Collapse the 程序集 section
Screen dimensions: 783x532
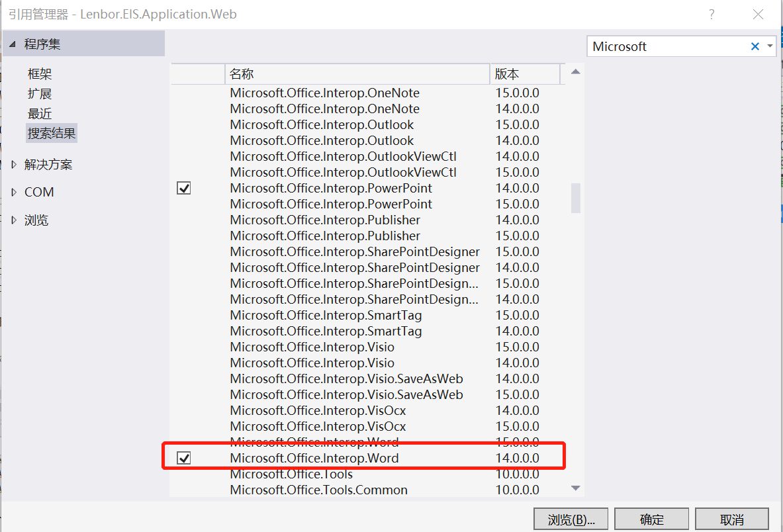[13, 44]
